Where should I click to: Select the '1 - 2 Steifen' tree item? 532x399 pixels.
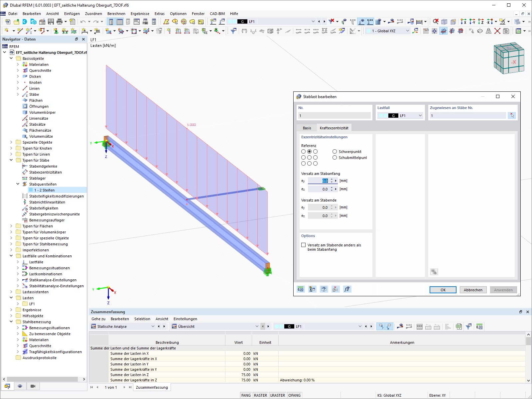(44, 190)
